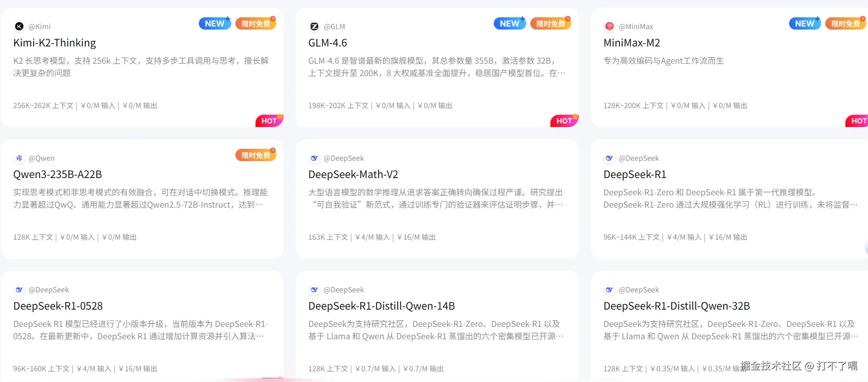Screen dimensions: 868x382
Task: Click the HOT badge on Kimi-K2-Thinking card
Action: pos(269,120)
